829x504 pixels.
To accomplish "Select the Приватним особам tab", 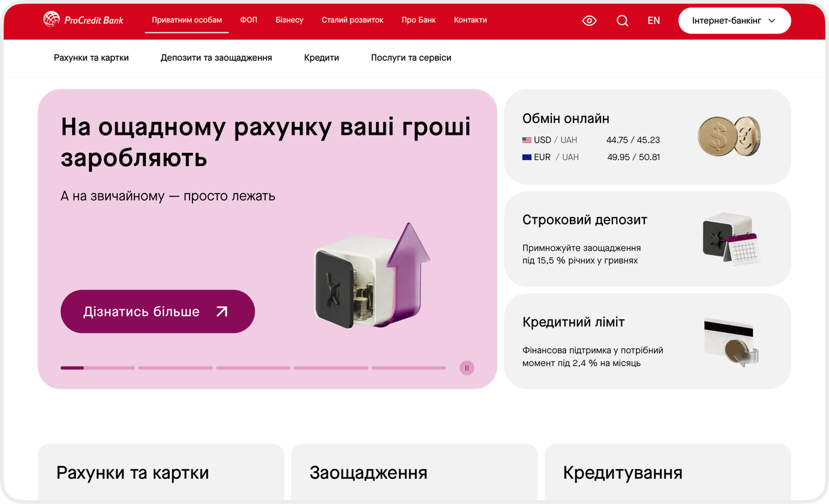I will pos(187,20).
